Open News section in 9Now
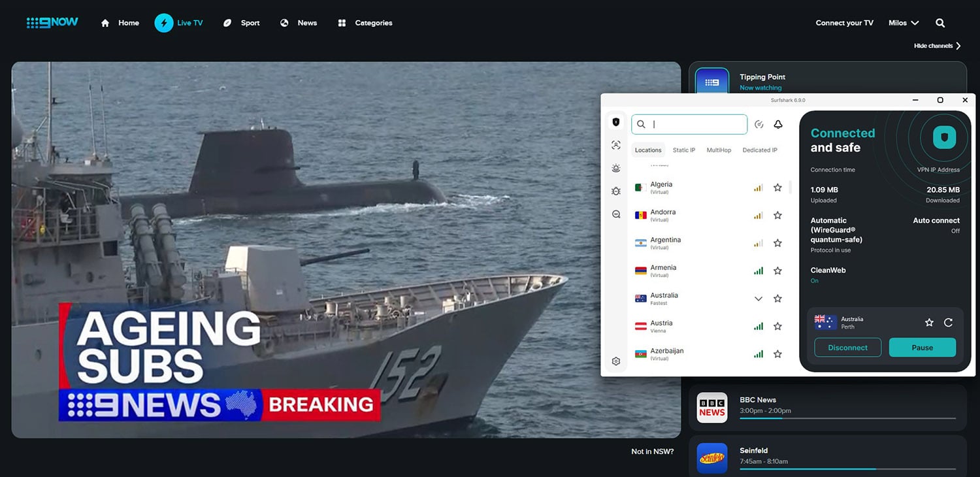Viewport: 980px width, 477px height. coord(299,23)
